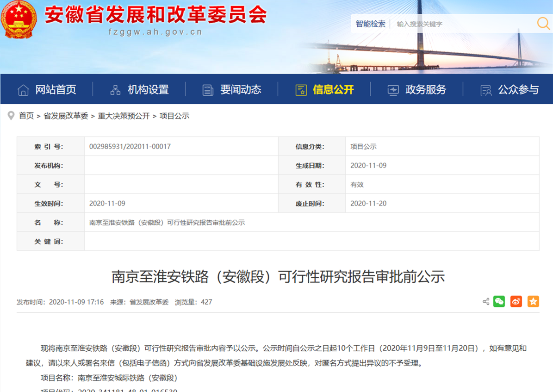Click 项目公示 breadcrumb link

(x=174, y=116)
